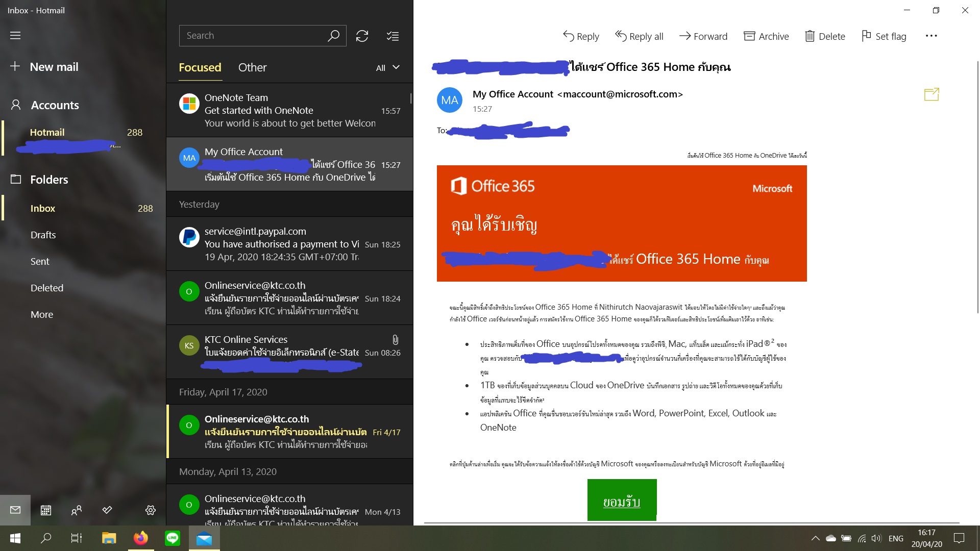Click Reply all in the message toolbar

pyautogui.click(x=639, y=36)
